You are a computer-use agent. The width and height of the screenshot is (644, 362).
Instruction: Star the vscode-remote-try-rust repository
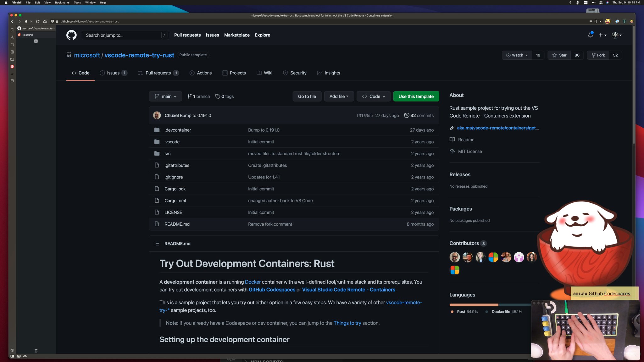(559, 55)
